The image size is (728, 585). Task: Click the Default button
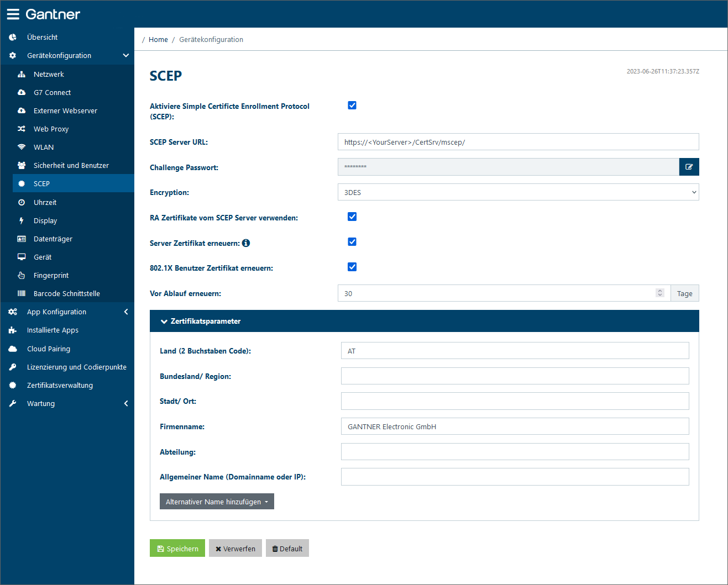click(287, 548)
